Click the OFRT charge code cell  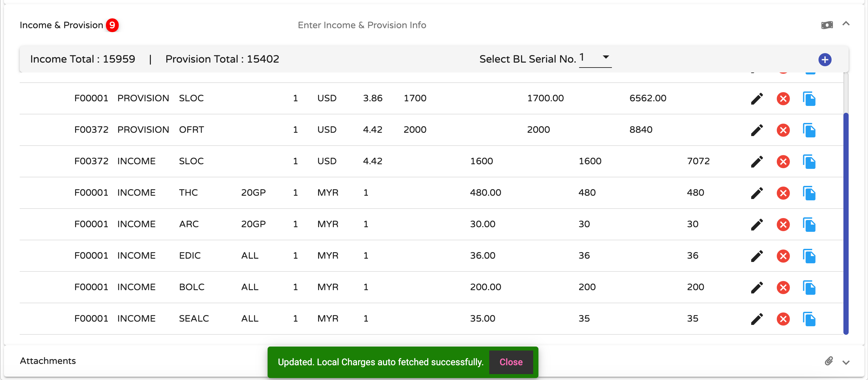pos(192,130)
